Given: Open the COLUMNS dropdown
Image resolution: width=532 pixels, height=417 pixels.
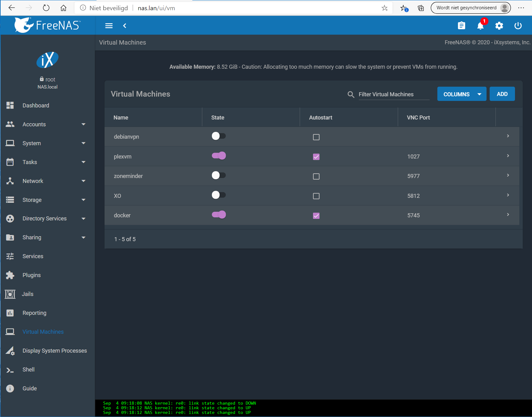Looking at the screenshot, I should click(462, 94).
